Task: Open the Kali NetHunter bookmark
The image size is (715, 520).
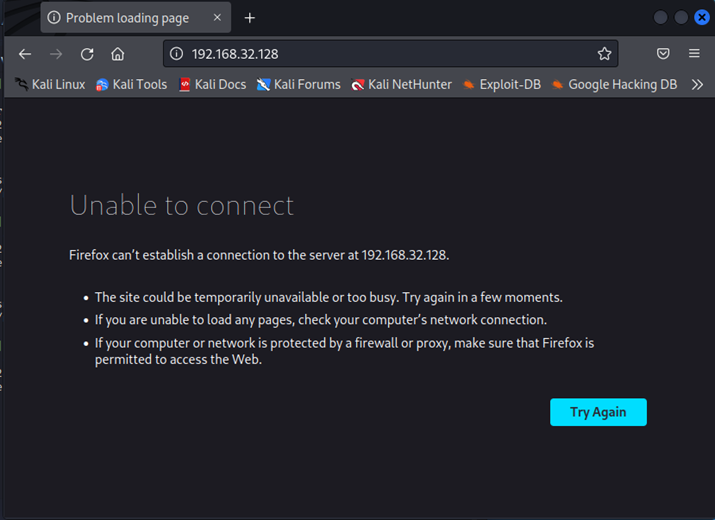Action: tap(401, 85)
